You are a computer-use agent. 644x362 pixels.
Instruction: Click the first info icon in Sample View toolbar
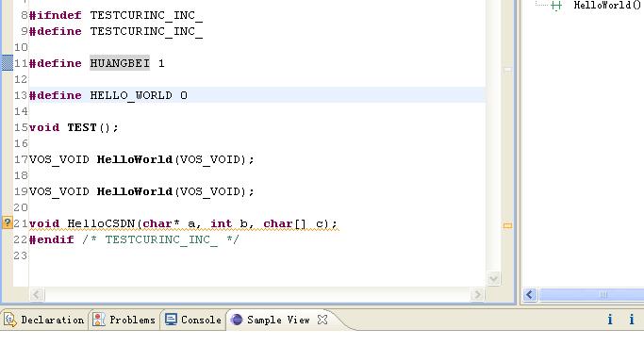pos(610,320)
